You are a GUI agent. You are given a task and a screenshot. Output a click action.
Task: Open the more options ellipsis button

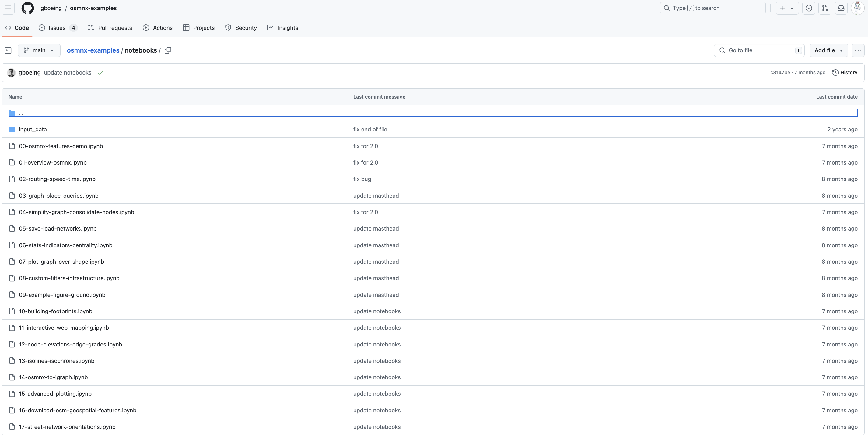pyautogui.click(x=858, y=50)
